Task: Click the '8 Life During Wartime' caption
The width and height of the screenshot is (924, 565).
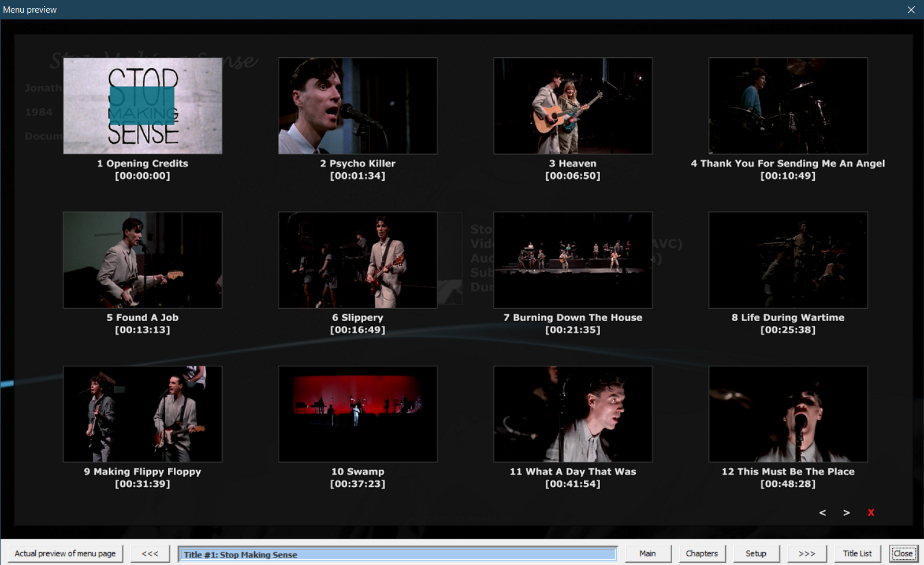Action: tap(788, 318)
